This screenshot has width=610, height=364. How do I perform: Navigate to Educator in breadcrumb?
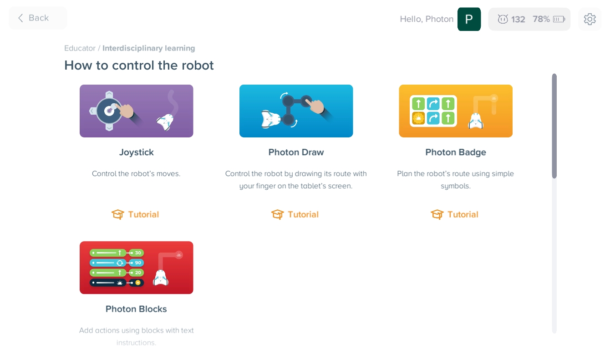coord(80,48)
